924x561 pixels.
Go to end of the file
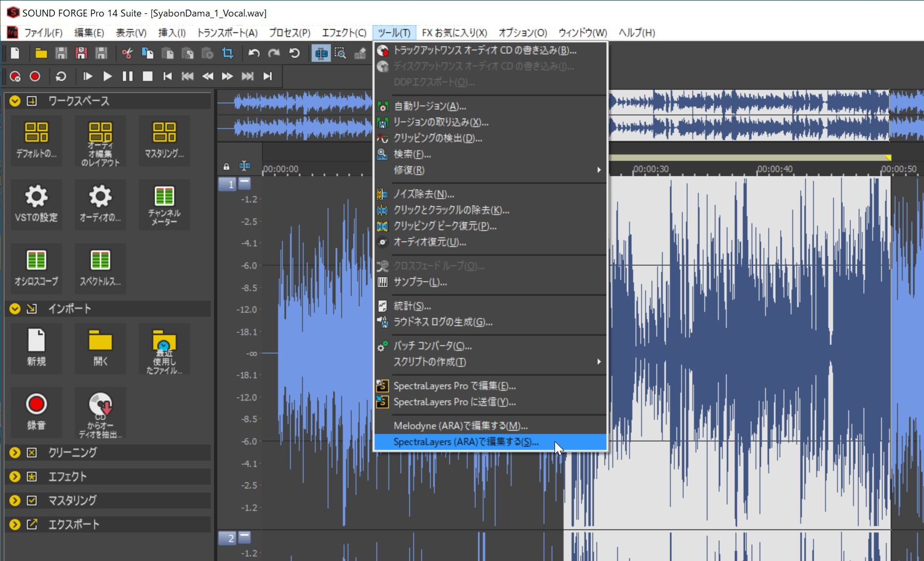pyautogui.click(x=268, y=76)
